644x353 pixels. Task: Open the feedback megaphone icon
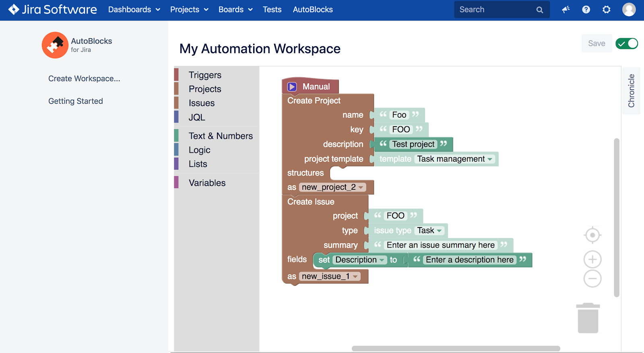pos(566,9)
